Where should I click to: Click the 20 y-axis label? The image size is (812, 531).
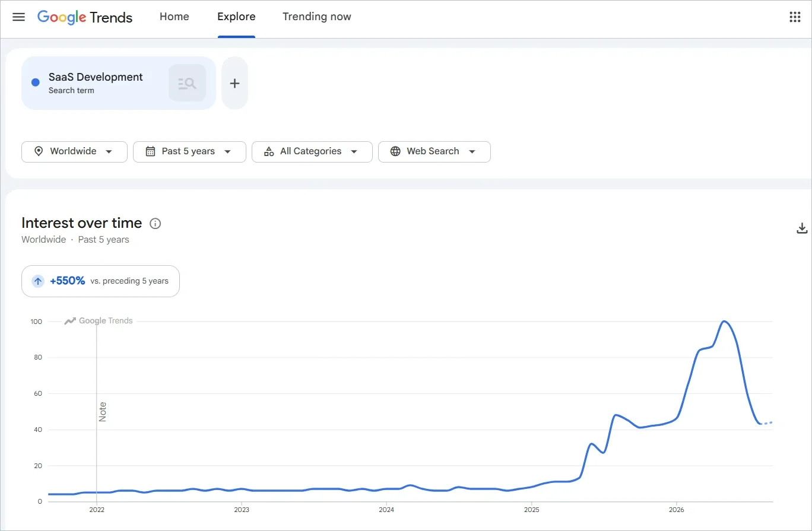click(x=38, y=466)
